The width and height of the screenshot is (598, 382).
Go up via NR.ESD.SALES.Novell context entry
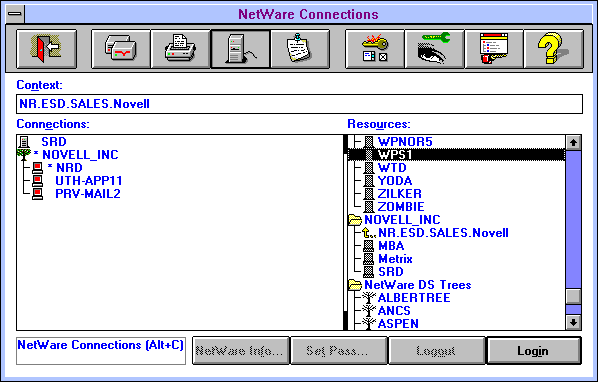pyautogui.click(x=443, y=233)
